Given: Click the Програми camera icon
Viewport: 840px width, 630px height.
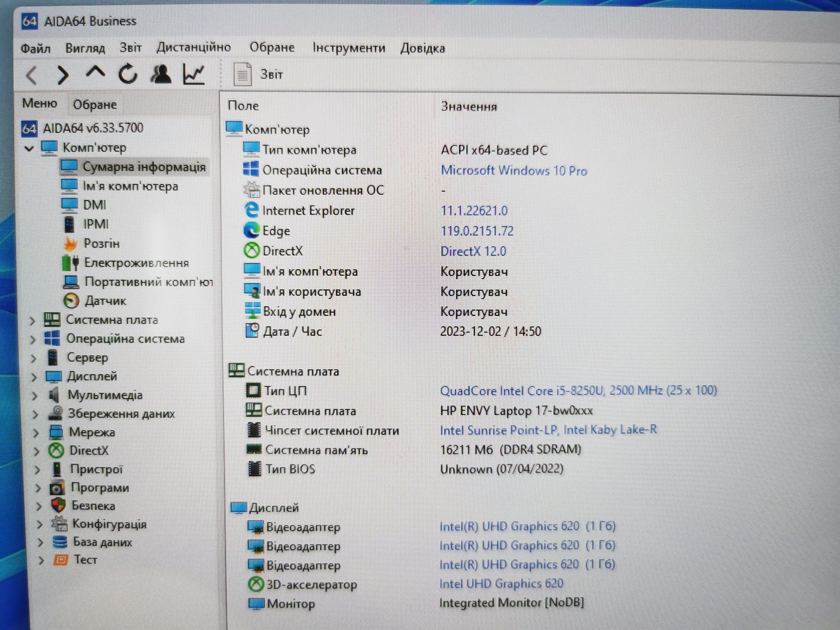Looking at the screenshot, I should pos(57,487).
